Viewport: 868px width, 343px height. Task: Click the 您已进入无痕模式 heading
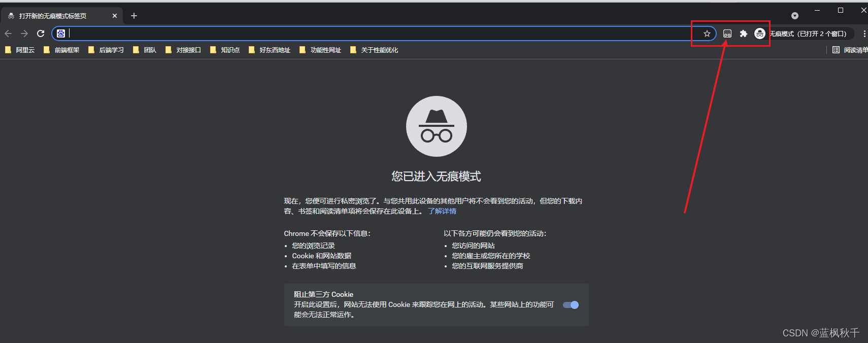437,176
